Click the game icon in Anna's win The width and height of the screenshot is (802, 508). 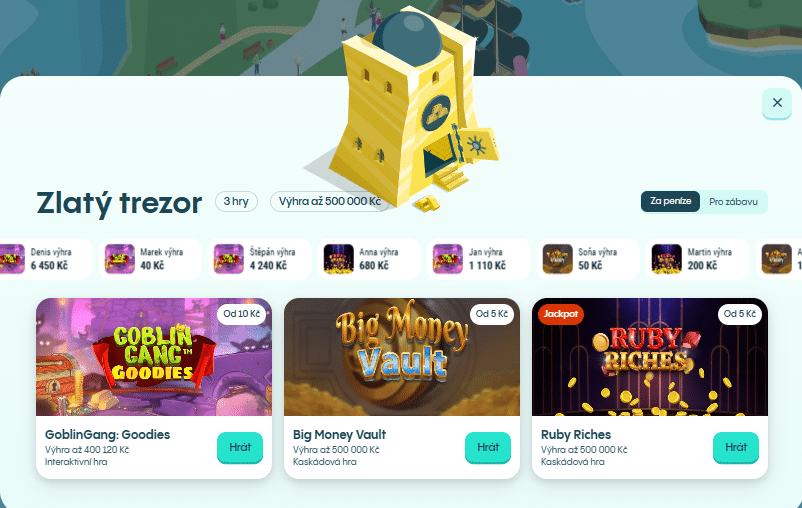(x=339, y=259)
